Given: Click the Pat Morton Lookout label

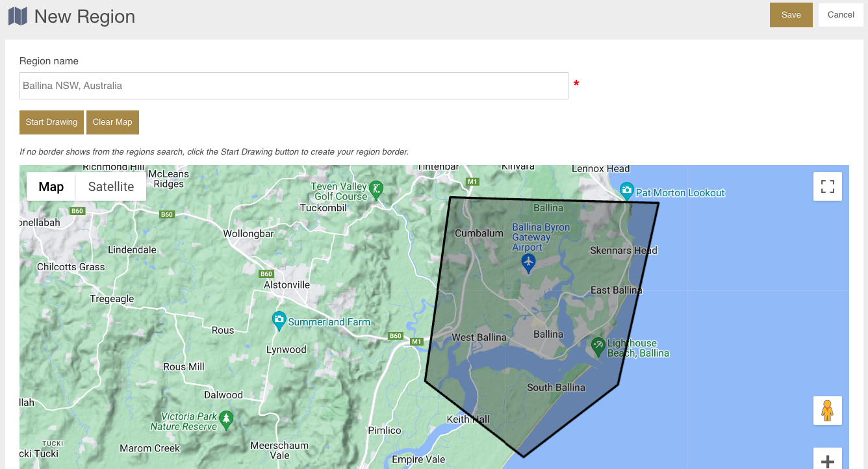Looking at the screenshot, I should (x=680, y=193).
